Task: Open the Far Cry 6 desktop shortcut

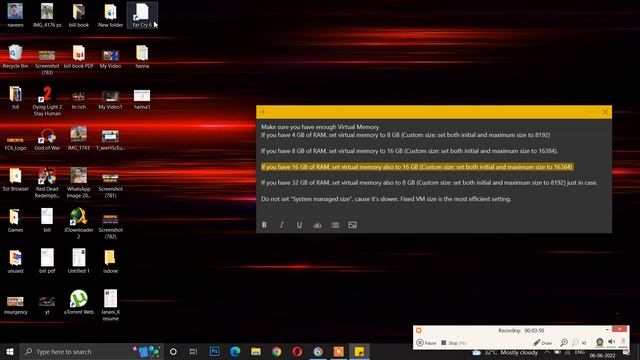Action: coord(142,16)
